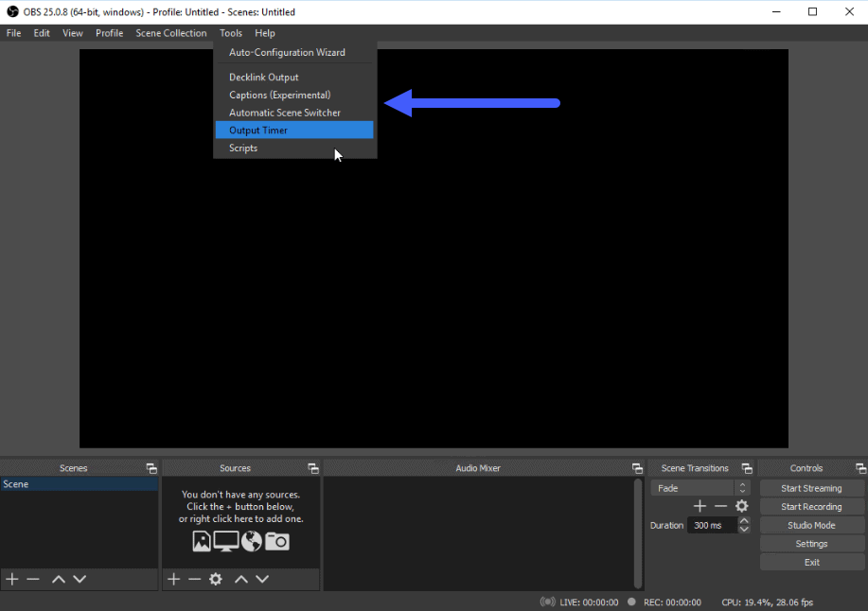868x611 pixels.
Task: Open Settings from Controls panel
Action: pyautogui.click(x=811, y=544)
